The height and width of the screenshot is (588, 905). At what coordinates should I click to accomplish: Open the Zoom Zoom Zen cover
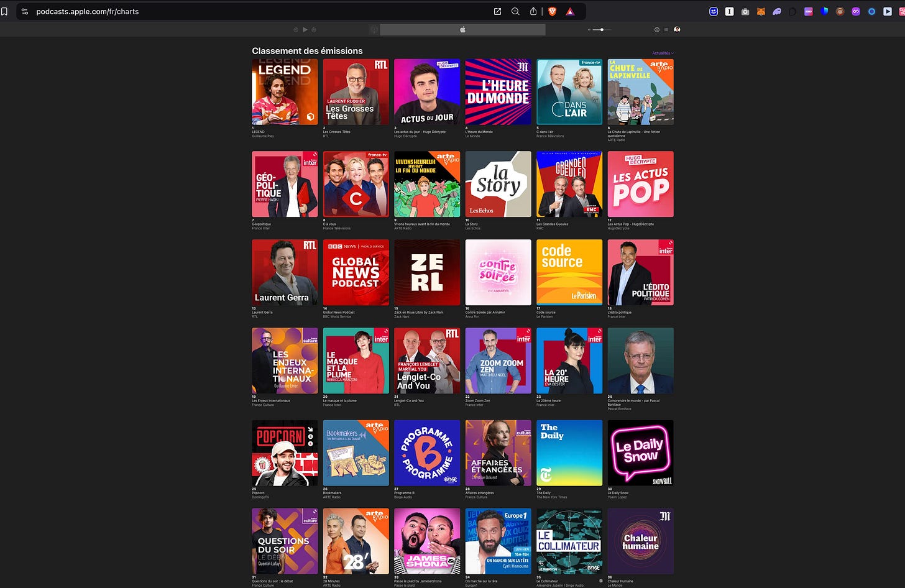tap(498, 361)
